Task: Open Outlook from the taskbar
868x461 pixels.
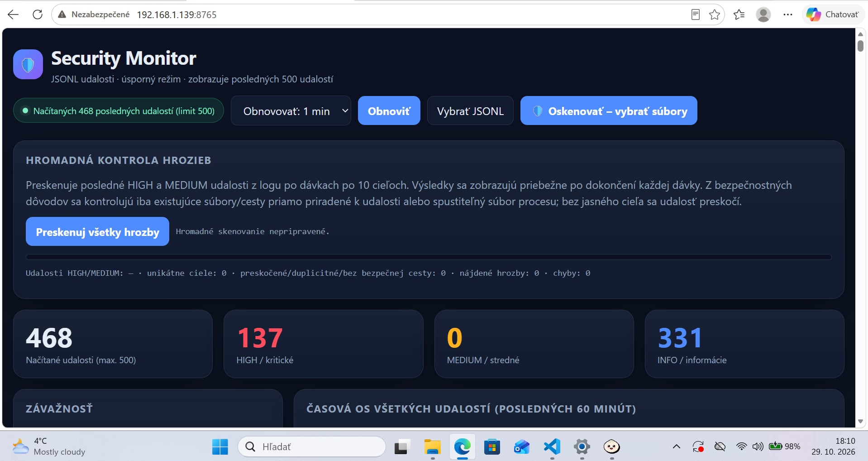Action: coord(522,447)
